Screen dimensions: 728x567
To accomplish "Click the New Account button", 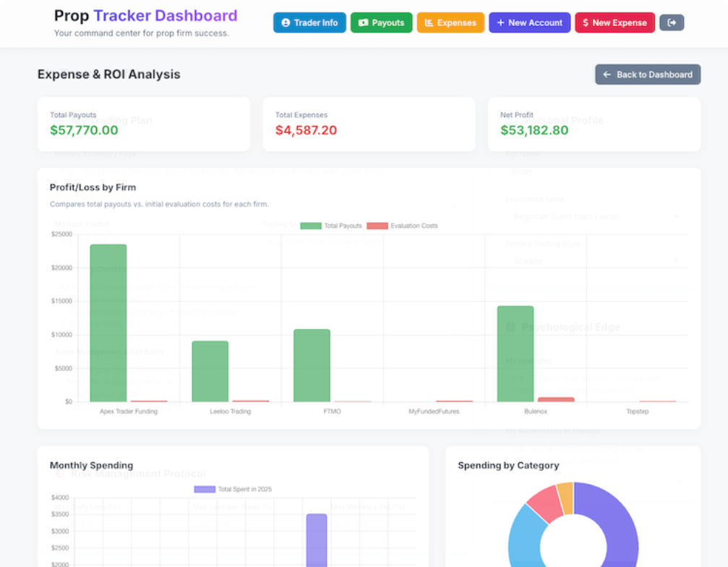I will click(529, 22).
